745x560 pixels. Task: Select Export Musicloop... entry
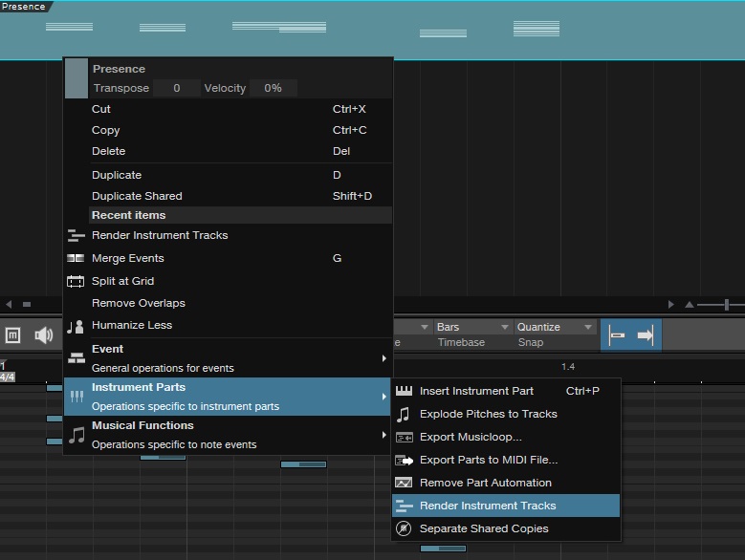506,437
